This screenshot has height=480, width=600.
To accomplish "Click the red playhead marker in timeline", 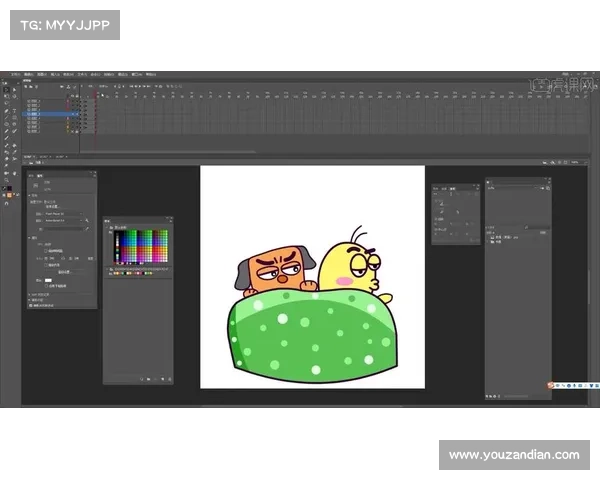I will pyautogui.click(x=95, y=93).
